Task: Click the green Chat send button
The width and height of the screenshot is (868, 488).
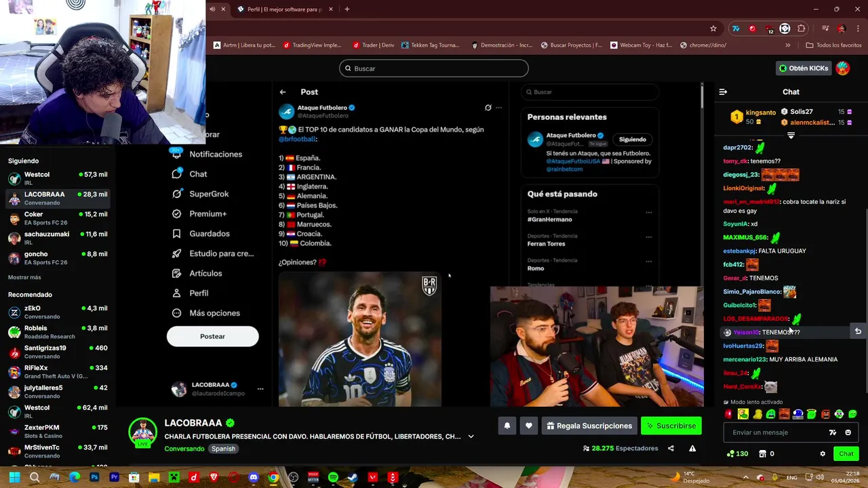Action: coord(846,454)
